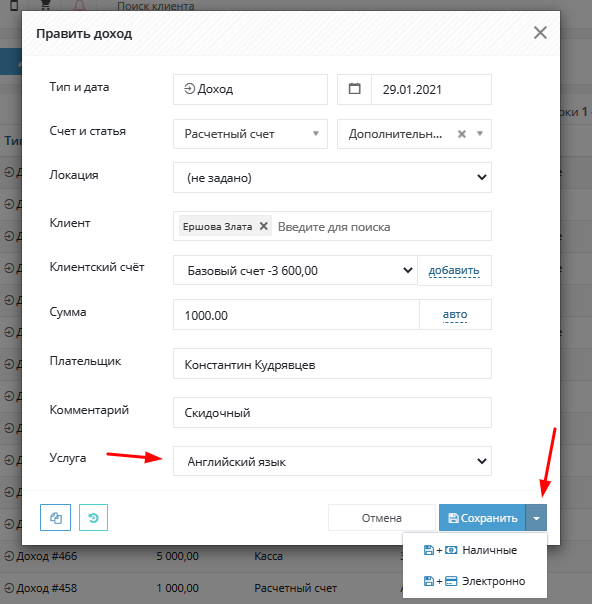Clear the Дополнительн... article selection

(462, 134)
